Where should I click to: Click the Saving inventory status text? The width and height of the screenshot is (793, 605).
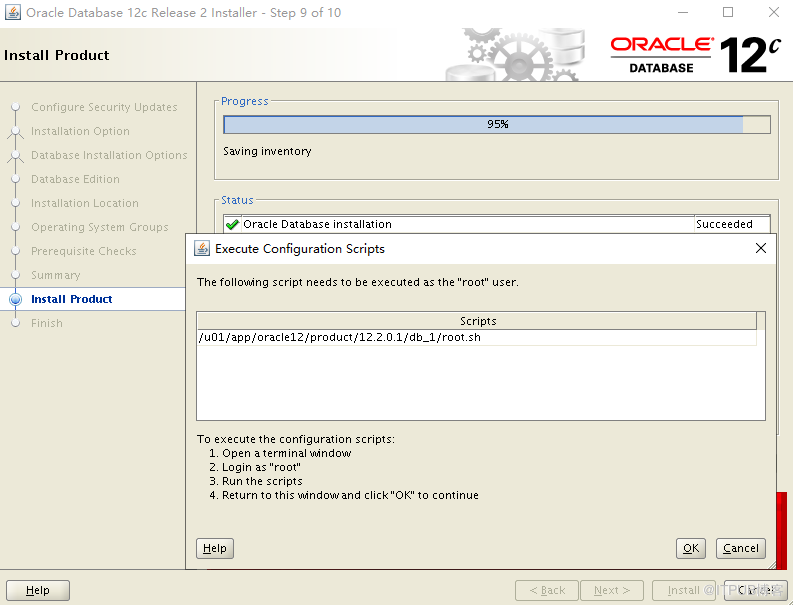tap(267, 151)
